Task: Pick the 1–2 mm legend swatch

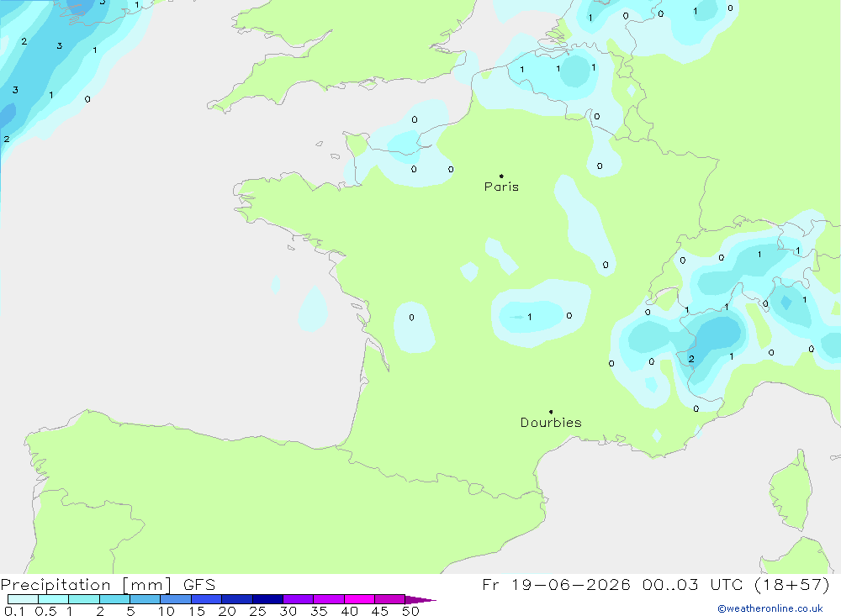Action: click(84, 599)
